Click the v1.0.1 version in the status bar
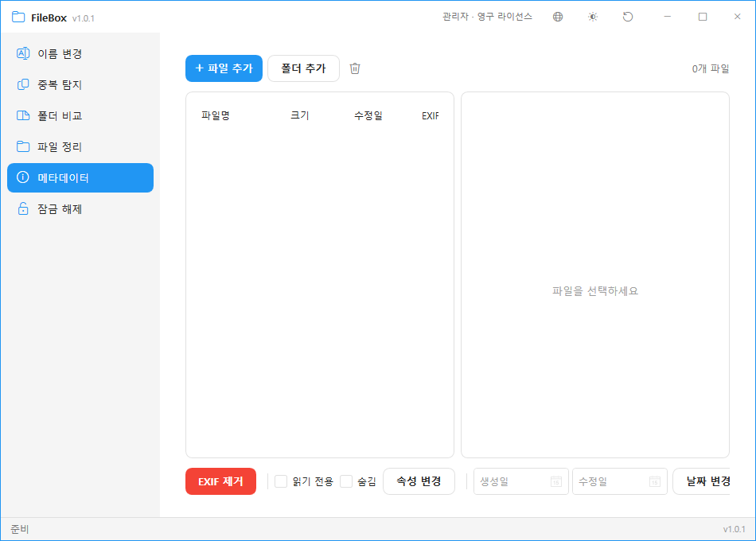This screenshot has width=756, height=541. 734,529
